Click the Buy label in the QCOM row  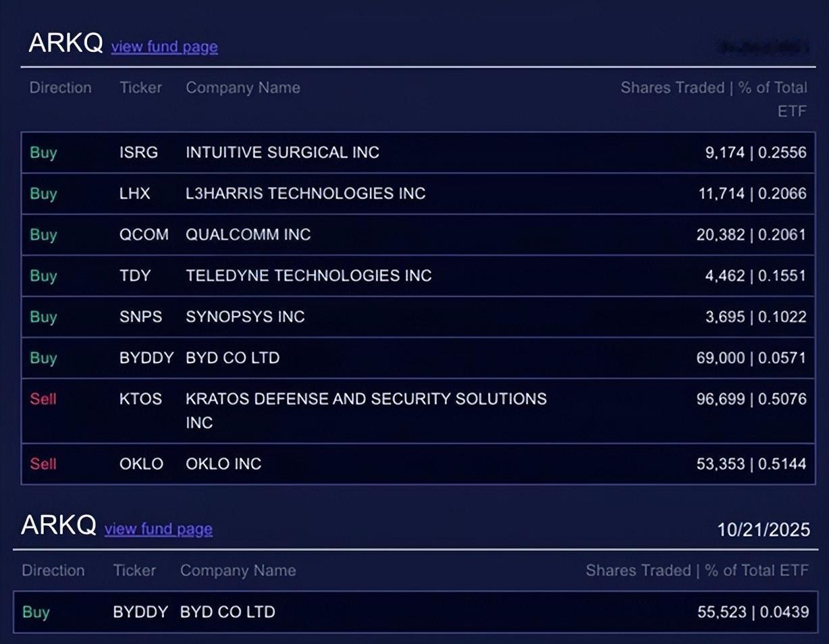pos(43,236)
